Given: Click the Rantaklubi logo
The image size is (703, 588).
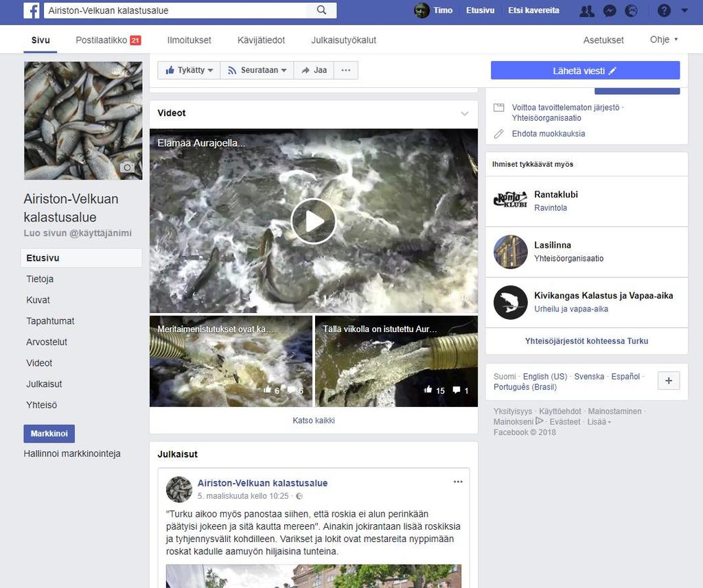Looking at the screenshot, I should click(510, 200).
